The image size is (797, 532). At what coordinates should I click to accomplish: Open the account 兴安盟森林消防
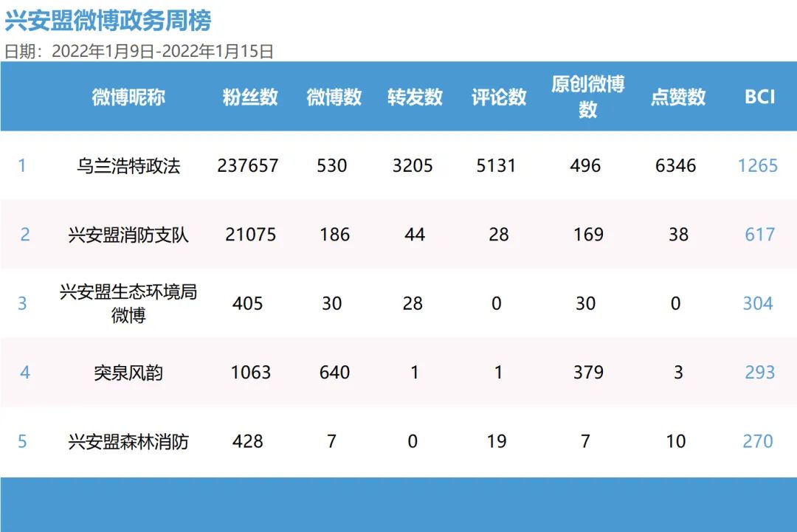click(128, 441)
